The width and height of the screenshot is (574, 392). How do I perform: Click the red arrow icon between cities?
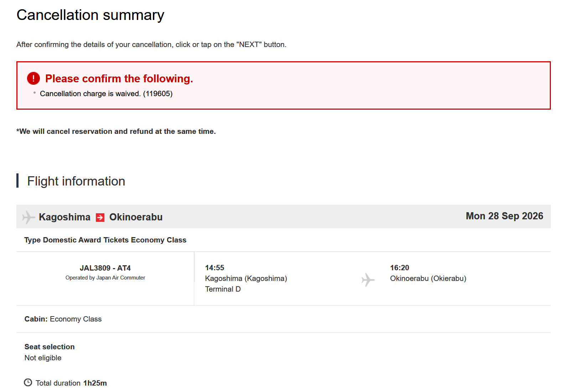(100, 217)
